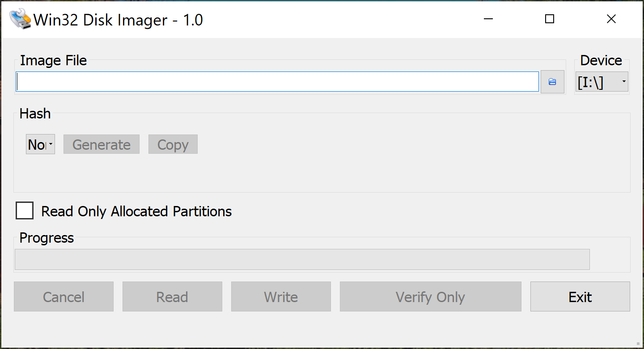This screenshot has width=644, height=349.
Task: Click the Image File group label
Action: [x=53, y=60]
